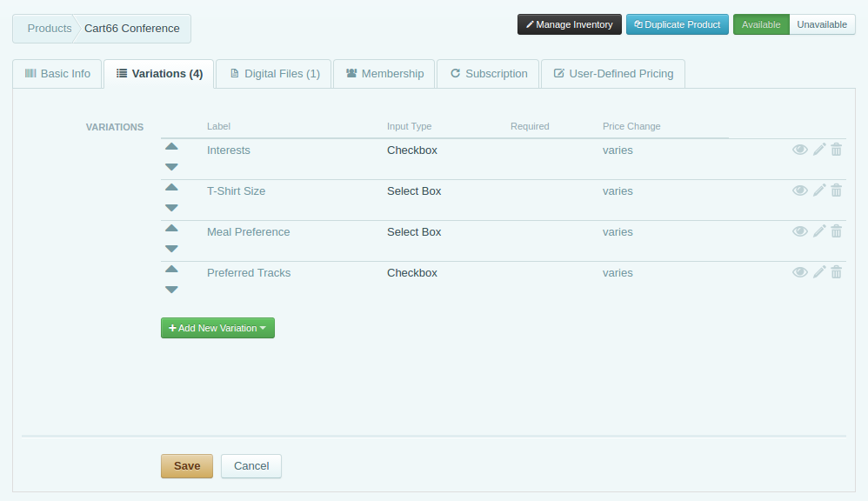Open the Digital Files (1) tab
Image resolution: width=868 pixels, height=501 pixels.
pyautogui.click(x=275, y=74)
